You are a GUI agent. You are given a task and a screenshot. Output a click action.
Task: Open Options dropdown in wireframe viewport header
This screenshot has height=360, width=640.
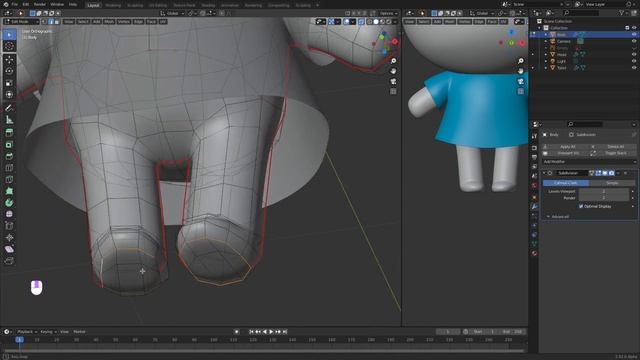click(388, 13)
